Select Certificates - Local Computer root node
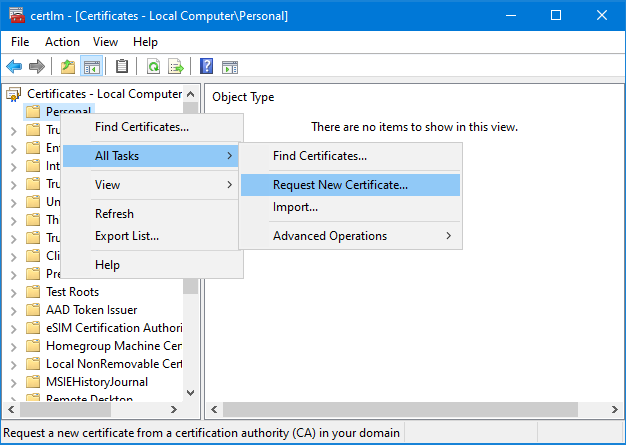Image resolution: width=626 pixels, height=445 pixels. [x=105, y=94]
